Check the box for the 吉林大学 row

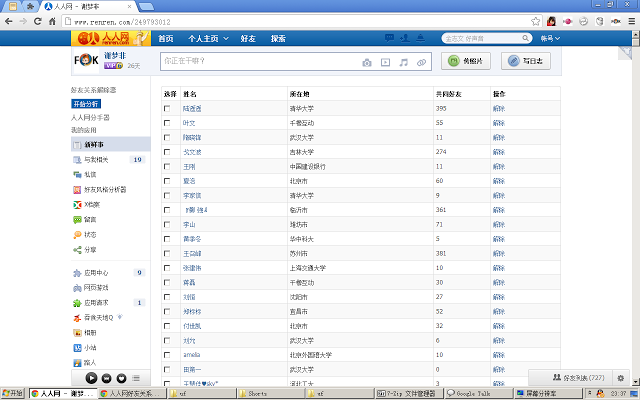click(x=167, y=152)
